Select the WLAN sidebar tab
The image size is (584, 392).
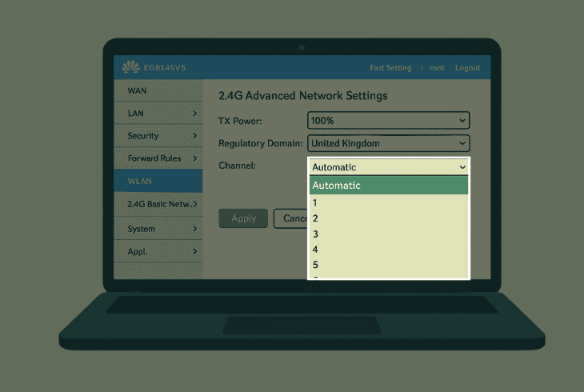(158, 182)
